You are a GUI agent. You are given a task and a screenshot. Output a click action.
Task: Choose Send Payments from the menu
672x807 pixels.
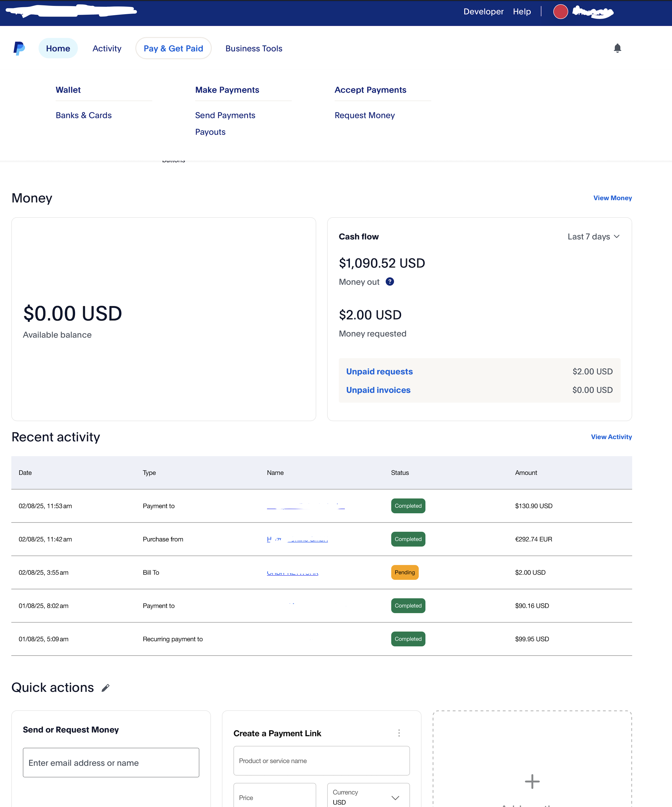click(225, 115)
